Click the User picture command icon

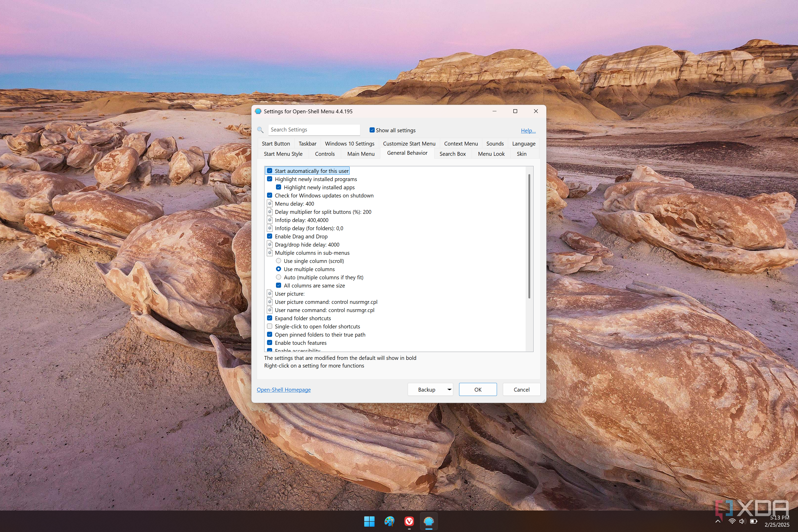pyautogui.click(x=270, y=302)
